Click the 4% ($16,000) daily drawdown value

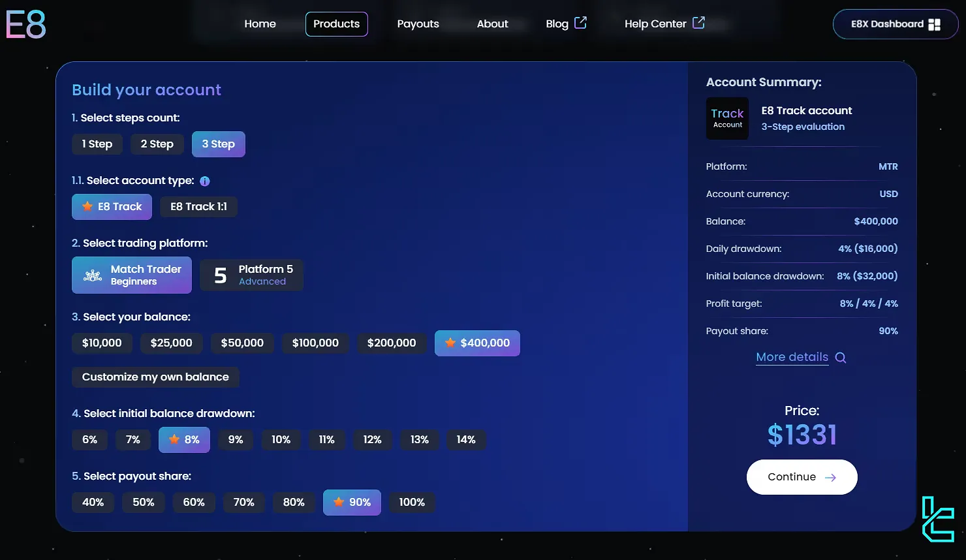pyautogui.click(x=868, y=249)
